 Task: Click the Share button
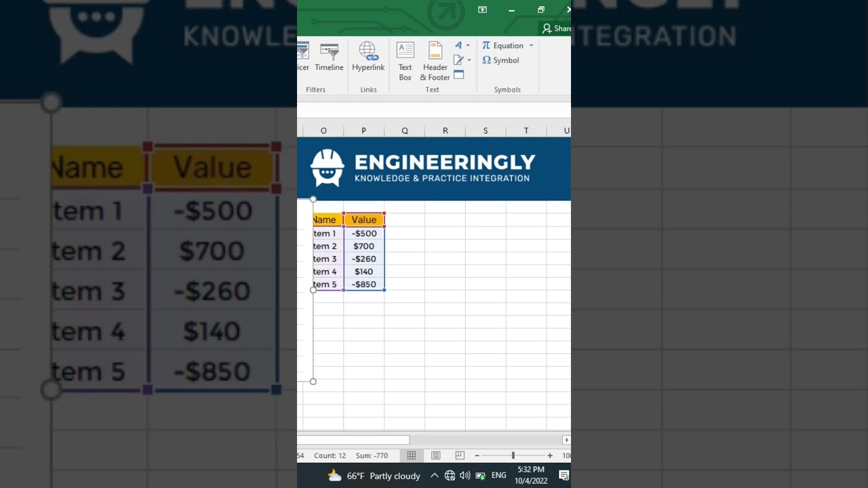click(556, 28)
